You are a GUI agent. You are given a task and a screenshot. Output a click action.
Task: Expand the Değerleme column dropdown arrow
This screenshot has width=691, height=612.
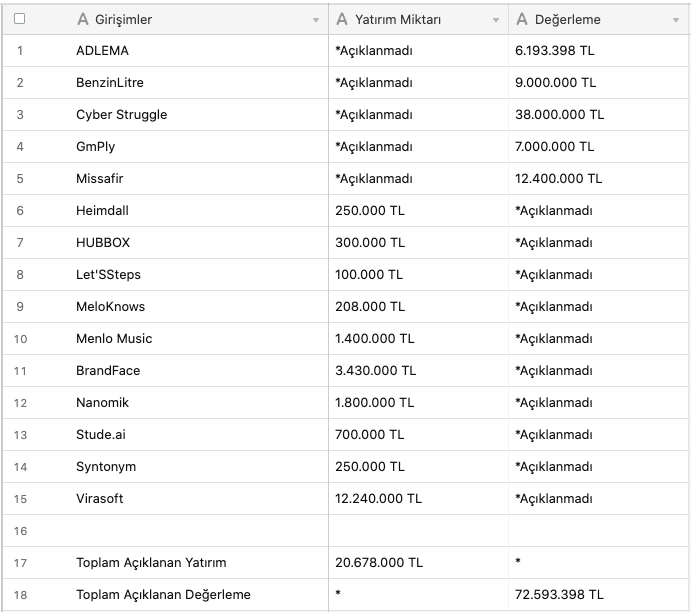coord(676,20)
